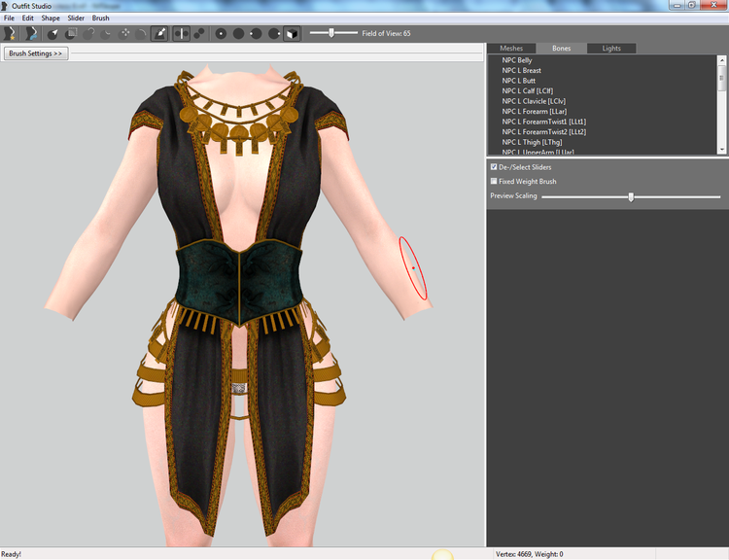
Task: Maximize the Outfit Studio window
Action: (x=692, y=5)
